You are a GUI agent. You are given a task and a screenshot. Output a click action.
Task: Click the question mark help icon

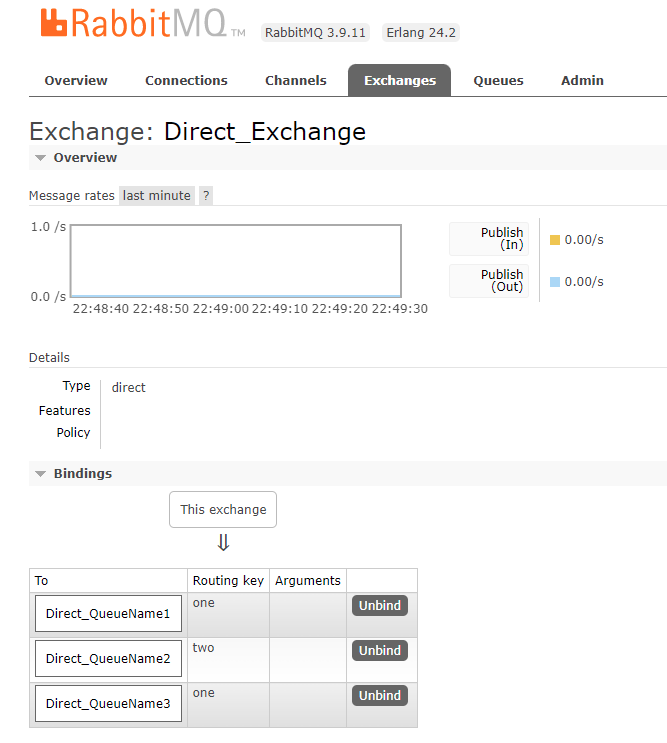coord(206,196)
